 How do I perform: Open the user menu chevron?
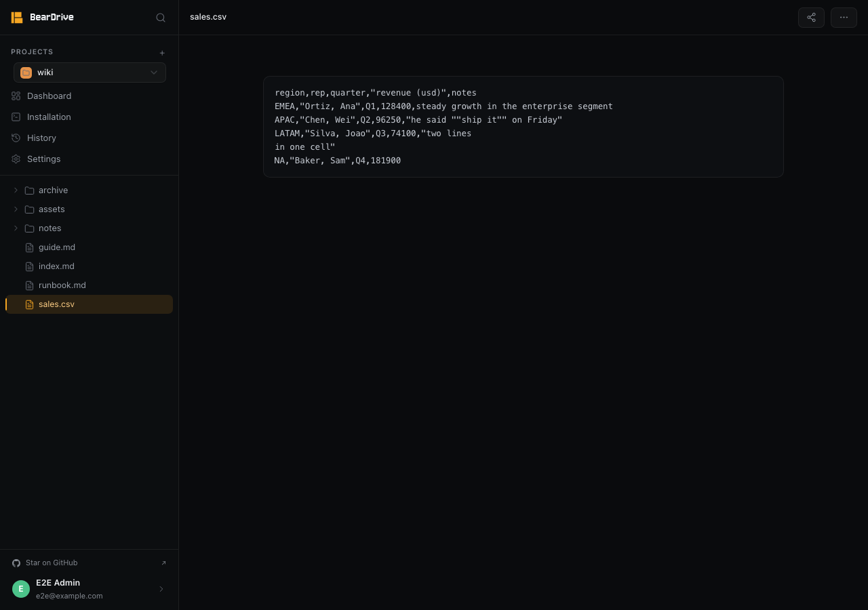[x=161, y=589]
